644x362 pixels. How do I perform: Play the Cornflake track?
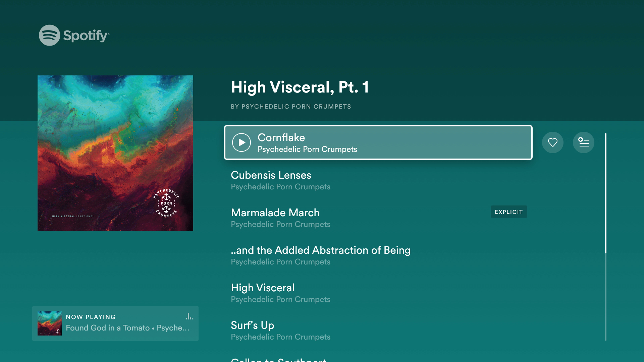241,142
